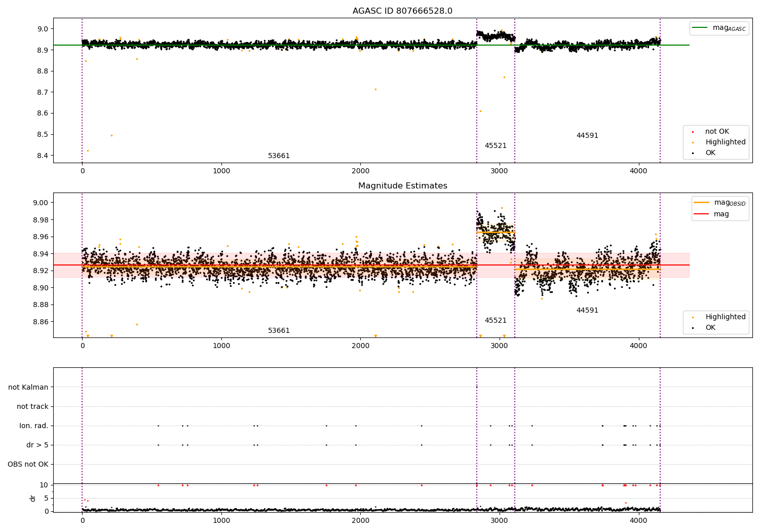Click the 8.98 y-axis tick label
This screenshot has width=760, height=532.
pyautogui.click(x=41, y=220)
